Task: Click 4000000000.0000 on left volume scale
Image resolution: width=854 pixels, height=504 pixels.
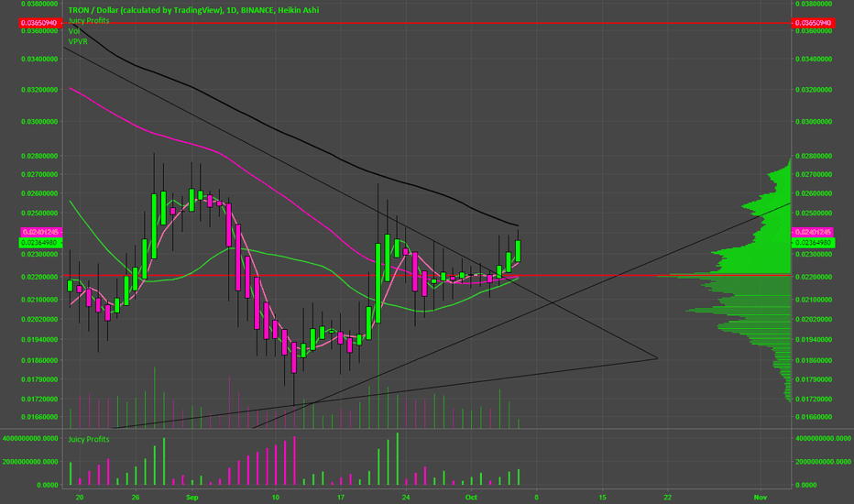Action: 30,438
